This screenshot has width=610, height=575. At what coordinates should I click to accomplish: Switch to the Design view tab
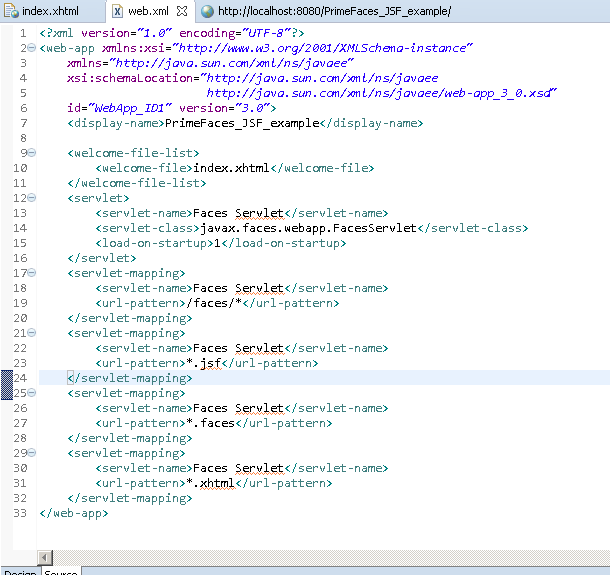click(20, 572)
